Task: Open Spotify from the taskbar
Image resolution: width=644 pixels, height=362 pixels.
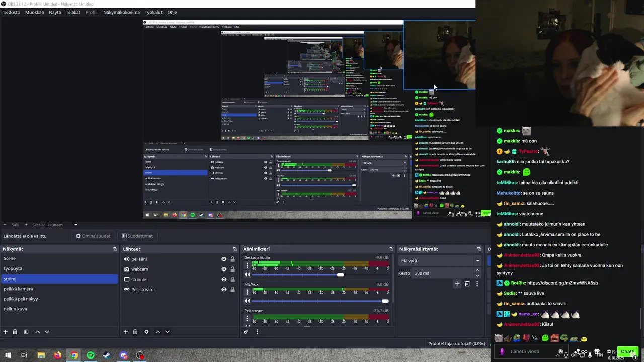Action: [x=91, y=355]
